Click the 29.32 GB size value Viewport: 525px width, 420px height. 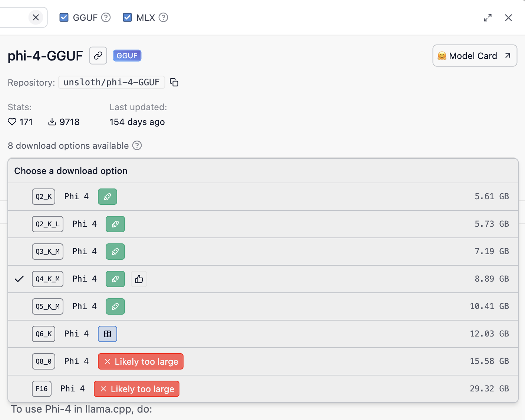pyautogui.click(x=489, y=389)
